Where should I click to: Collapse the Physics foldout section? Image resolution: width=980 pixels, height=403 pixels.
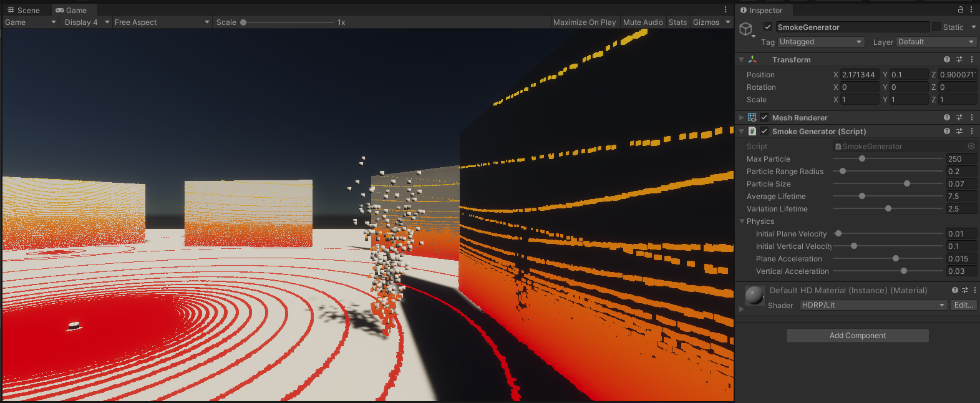(x=742, y=221)
